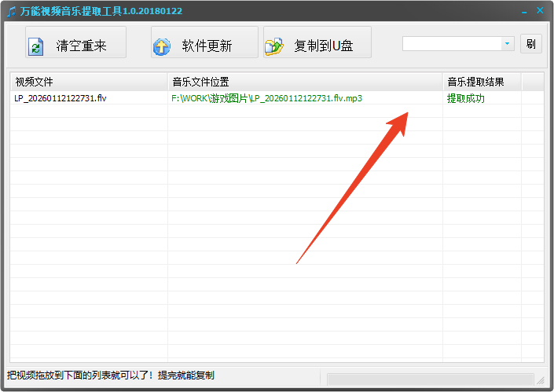Screen dimensions: 554x392
Task: Click the empty column header after 音乐提取结果
Action: click(533, 82)
